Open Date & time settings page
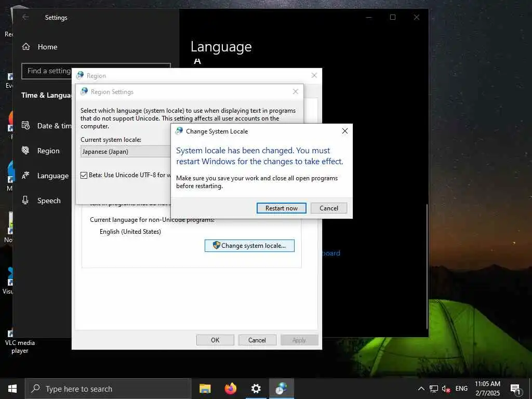The image size is (532, 399). pyautogui.click(x=54, y=126)
